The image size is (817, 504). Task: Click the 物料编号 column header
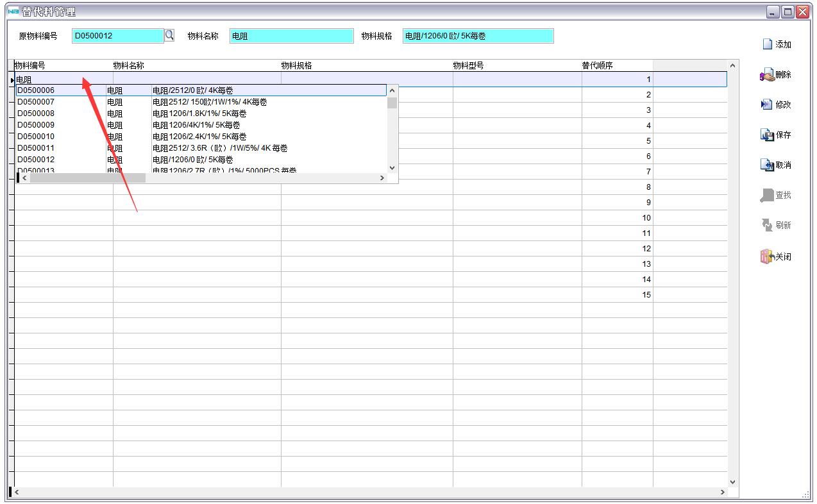pos(30,65)
